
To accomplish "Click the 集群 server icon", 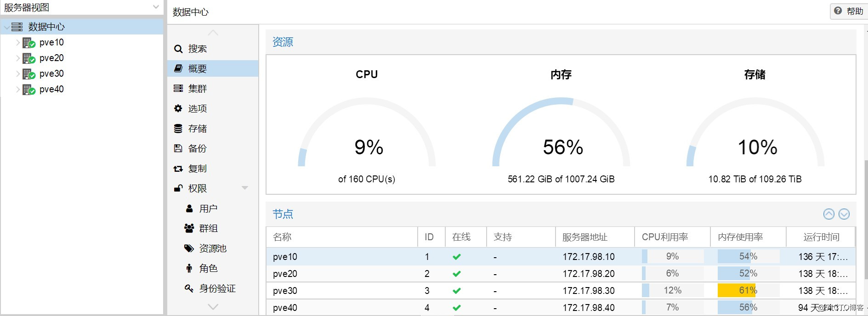I will 178,88.
